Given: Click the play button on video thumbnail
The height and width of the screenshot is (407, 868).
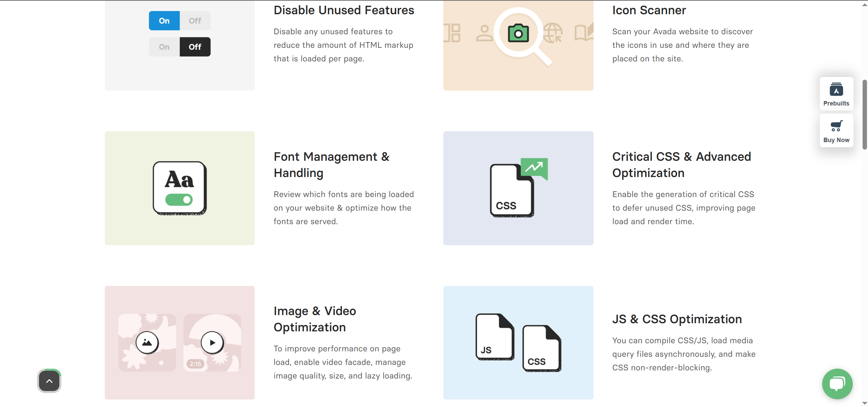Looking at the screenshot, I should [x=212, y=342].
